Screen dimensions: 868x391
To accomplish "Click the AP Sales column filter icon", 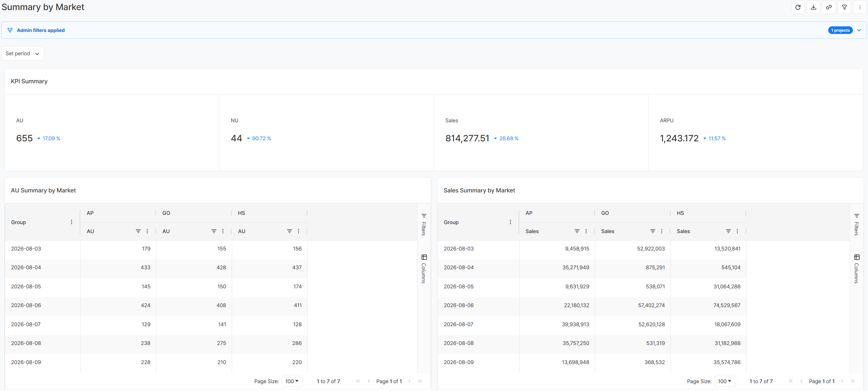I will pyautogui.click(x=577, y=231).
